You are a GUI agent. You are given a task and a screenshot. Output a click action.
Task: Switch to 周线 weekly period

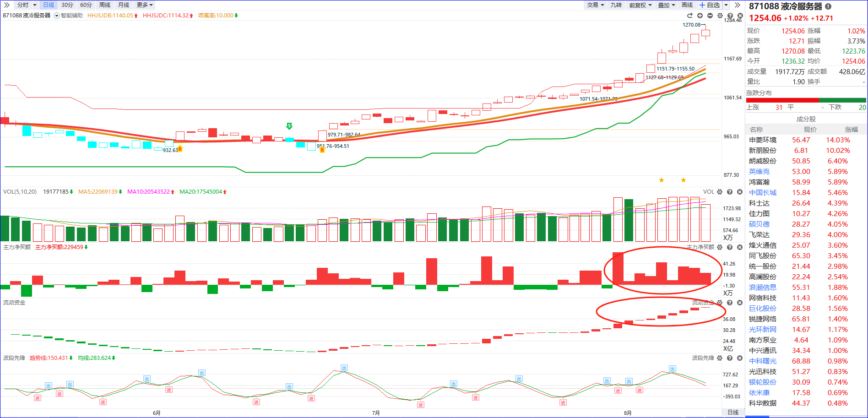(x=105, y=5)
